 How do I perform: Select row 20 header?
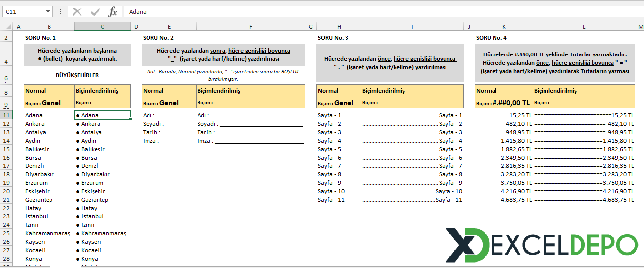(6, 191)
